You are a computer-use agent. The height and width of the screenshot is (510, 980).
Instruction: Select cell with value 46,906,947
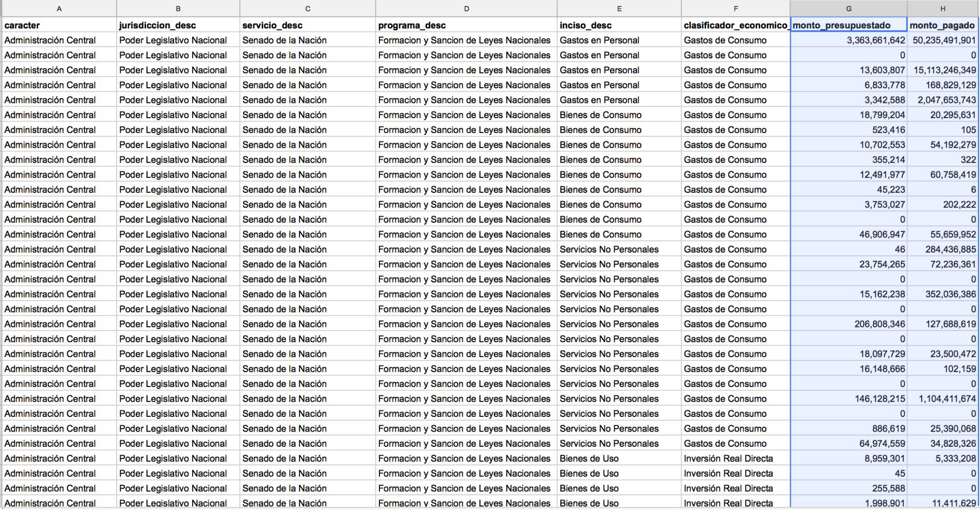(x=849, y=234)
